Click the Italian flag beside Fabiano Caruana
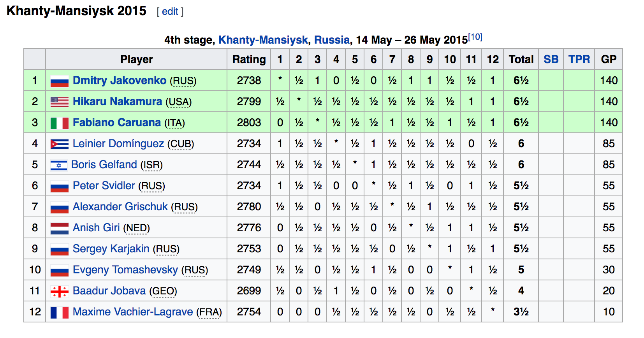 pos(60,123)
